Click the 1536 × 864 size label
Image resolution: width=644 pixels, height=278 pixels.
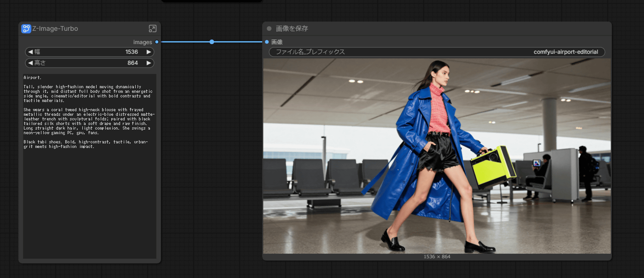coord(437,256)
